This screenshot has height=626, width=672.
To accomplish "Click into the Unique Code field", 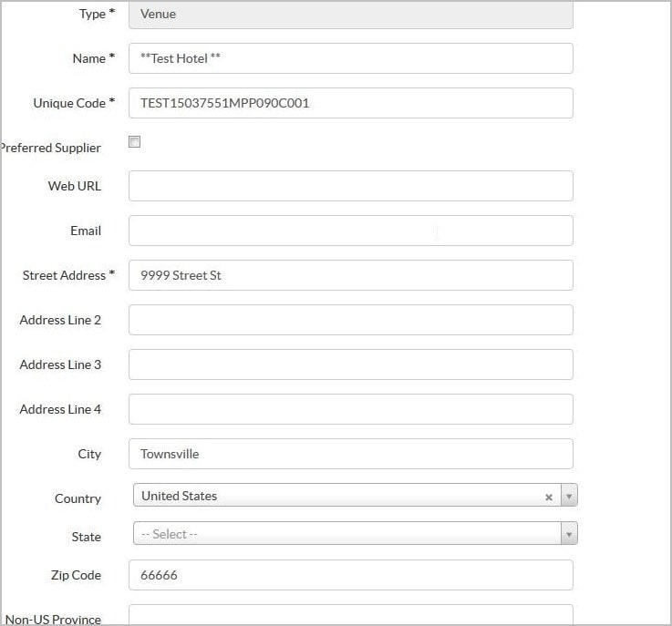I will [350, 103].
